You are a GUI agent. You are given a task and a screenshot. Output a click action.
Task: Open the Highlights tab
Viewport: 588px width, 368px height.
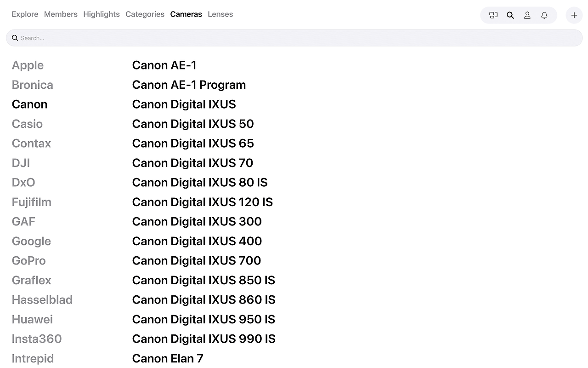tap(102, 14)
